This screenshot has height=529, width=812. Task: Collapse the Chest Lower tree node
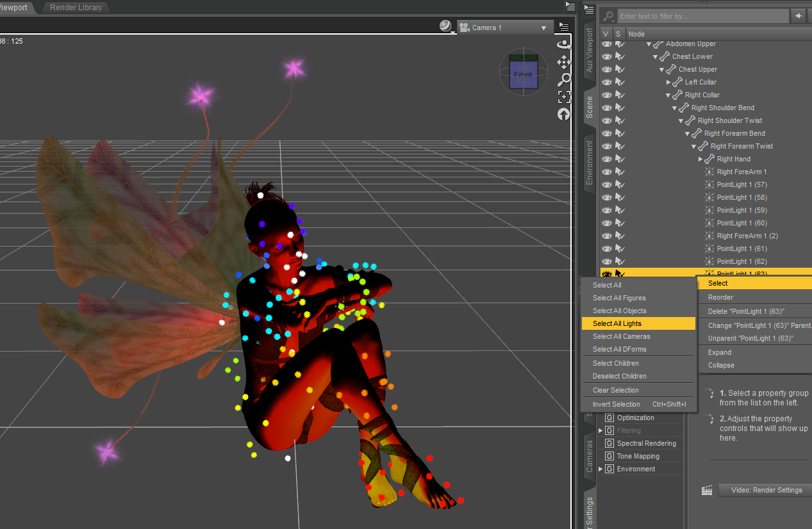[655, 56]
